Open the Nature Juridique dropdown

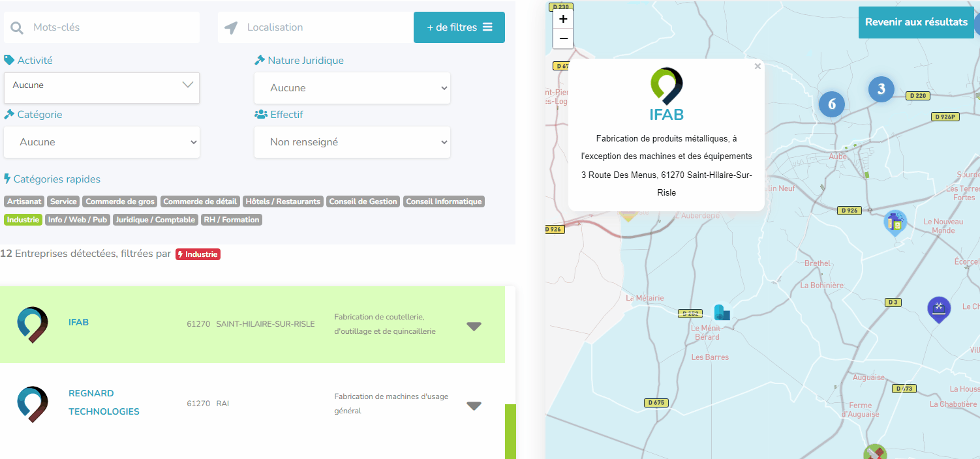pos(352,88)
